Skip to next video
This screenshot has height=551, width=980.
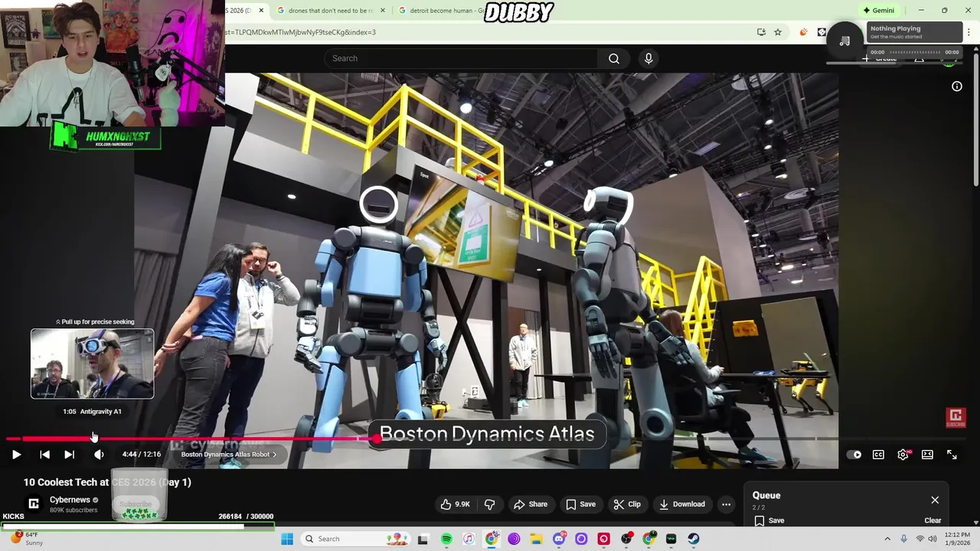[69, 455]
